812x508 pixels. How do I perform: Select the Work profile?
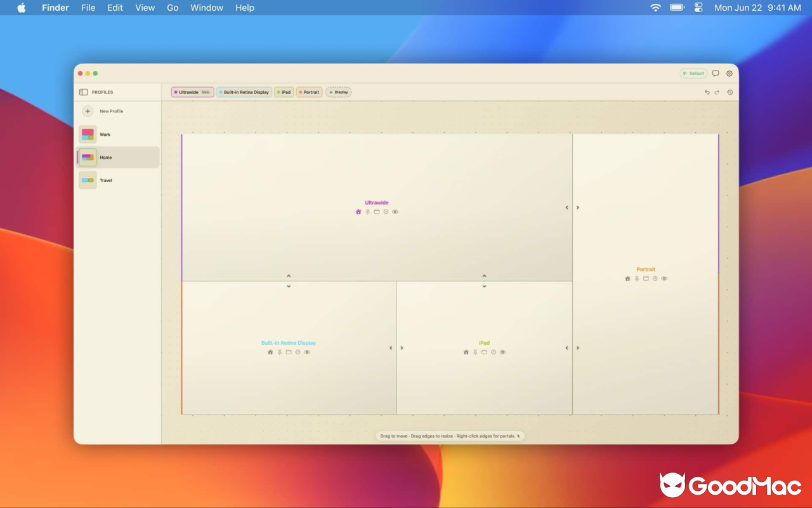click(117, 135)
